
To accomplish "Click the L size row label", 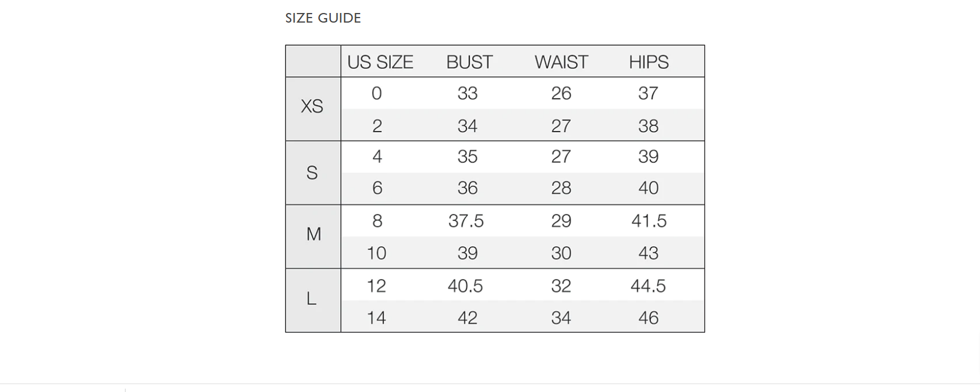I will point(312,299).
